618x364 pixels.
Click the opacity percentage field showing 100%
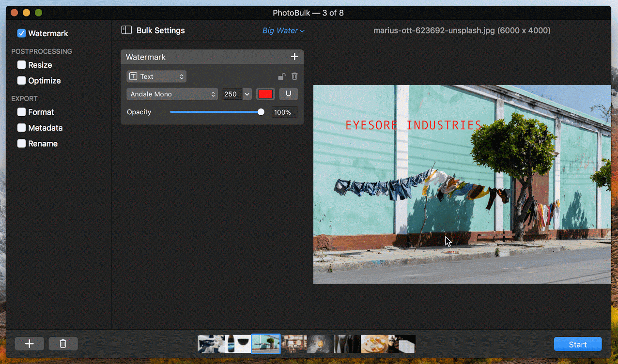(284, 112)
